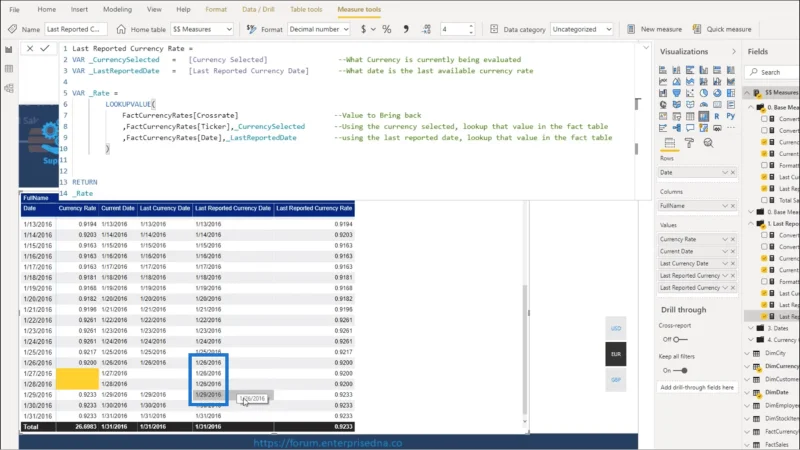Switch to Report view in left sidebar
This screenshot has height=450, width=800.
tap(9, 49)
